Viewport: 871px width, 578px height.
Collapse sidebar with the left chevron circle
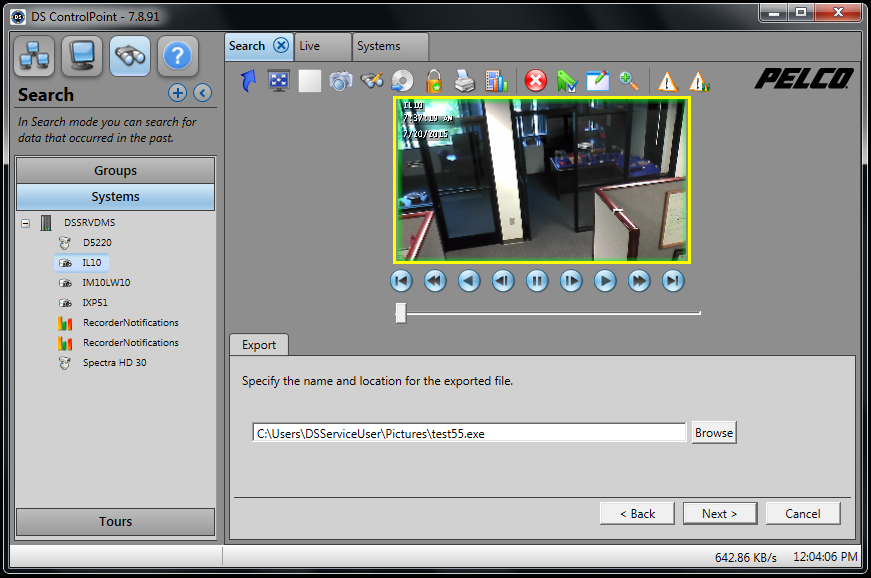[x=203, y=93]
